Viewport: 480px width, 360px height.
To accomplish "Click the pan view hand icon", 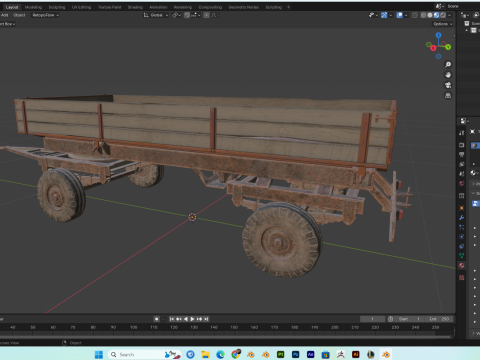I will point(448,75).
